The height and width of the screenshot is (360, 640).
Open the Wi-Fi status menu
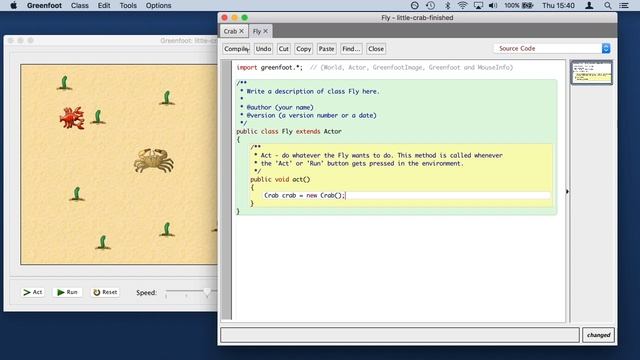click(x=462, y=5)
